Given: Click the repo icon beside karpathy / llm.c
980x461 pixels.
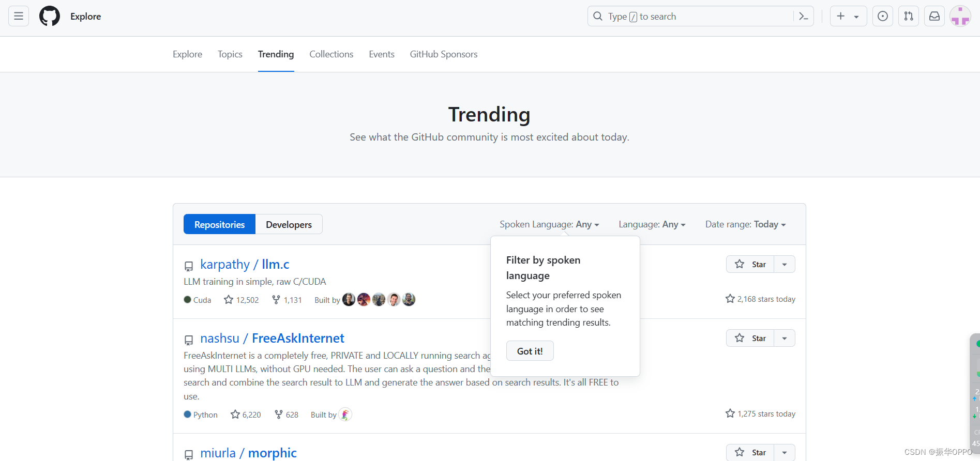Looking at the screenshot, I should click(189, 266).
